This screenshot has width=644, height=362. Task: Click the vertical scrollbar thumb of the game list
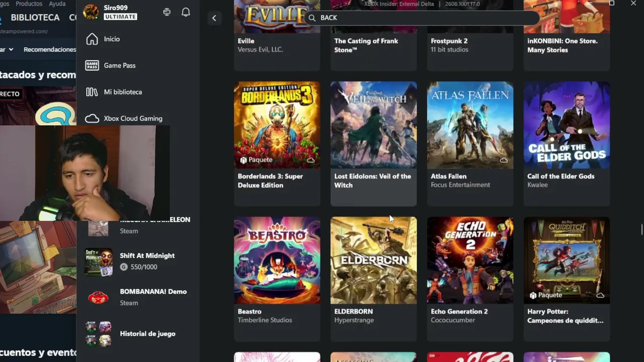pyautogui.click(x=641, y=229)
